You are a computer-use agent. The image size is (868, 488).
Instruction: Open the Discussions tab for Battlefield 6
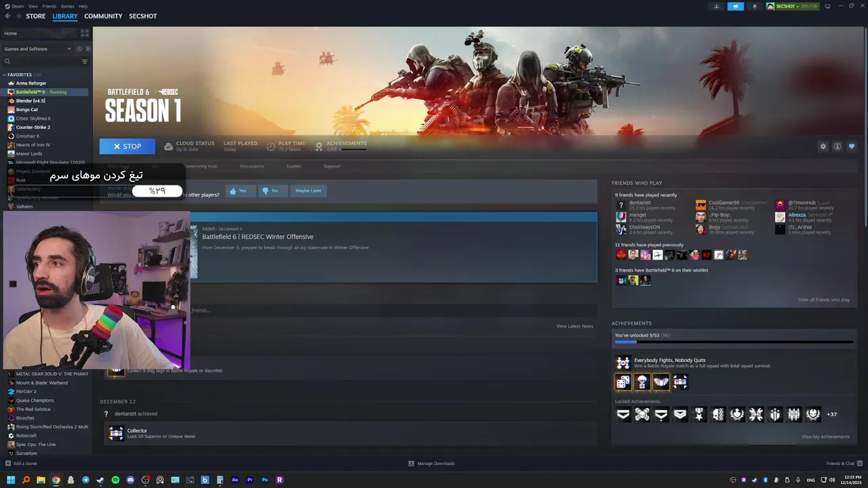click(252, 166)
